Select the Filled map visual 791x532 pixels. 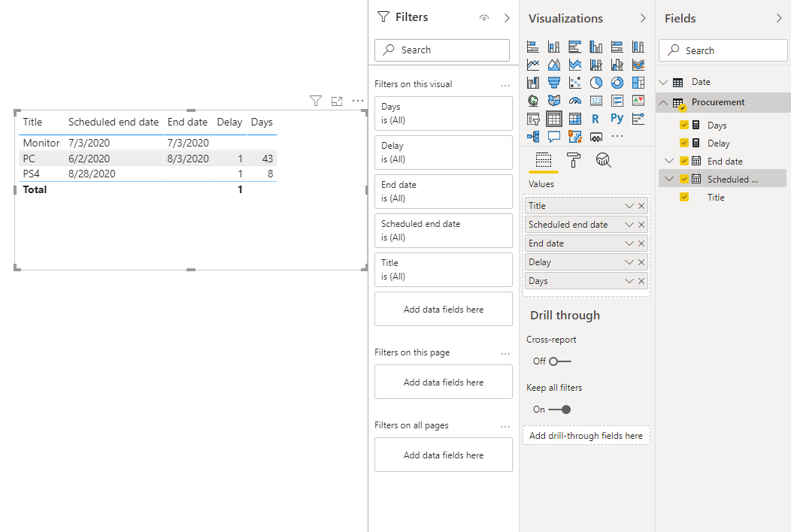[554, 101]
